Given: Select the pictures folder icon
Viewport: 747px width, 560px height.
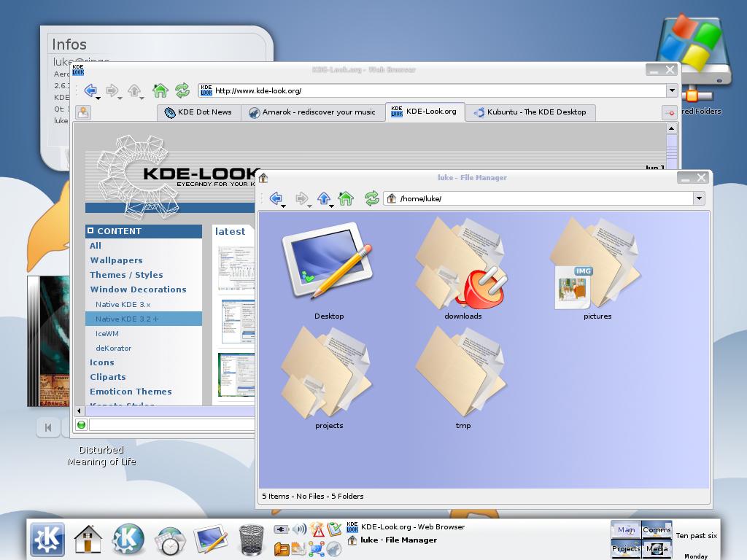Looking at the screenshot, I should point(595,263).
